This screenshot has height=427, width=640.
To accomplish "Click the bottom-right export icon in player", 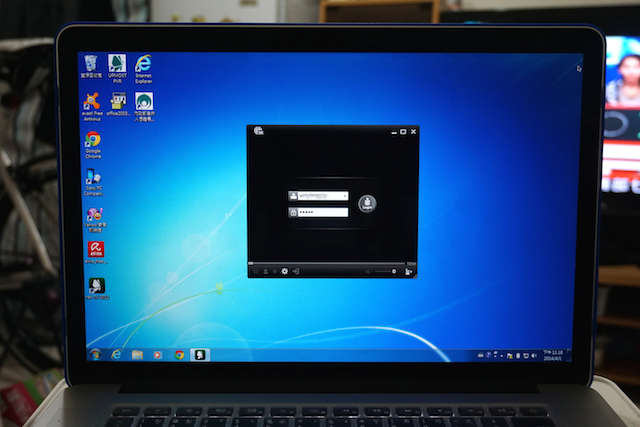I will click(x=409, y=271).
